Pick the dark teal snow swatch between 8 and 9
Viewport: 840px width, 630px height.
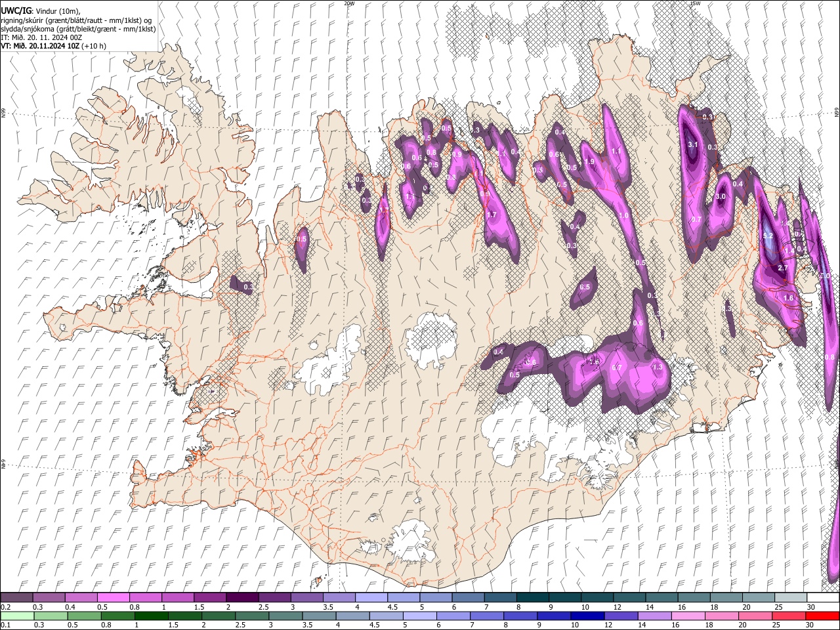[532, 598]
